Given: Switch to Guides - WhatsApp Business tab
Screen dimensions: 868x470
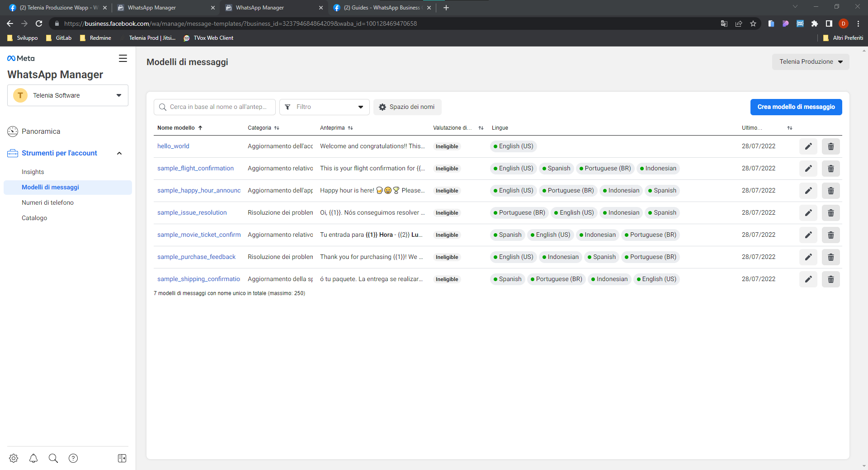Looking at the screenshot, I should tap(382, 8).
